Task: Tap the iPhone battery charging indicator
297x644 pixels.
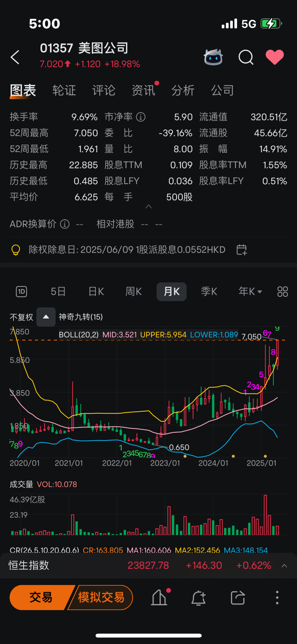Action: 271,24
